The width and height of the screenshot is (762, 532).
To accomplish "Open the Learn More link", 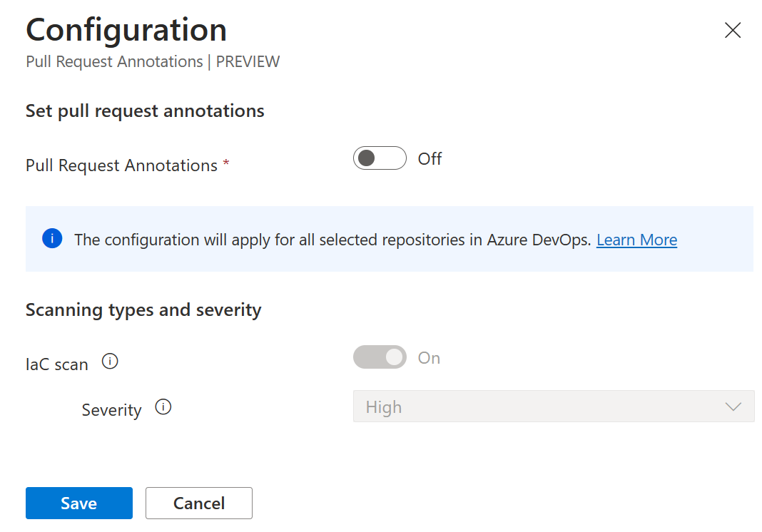I will 636,240.
